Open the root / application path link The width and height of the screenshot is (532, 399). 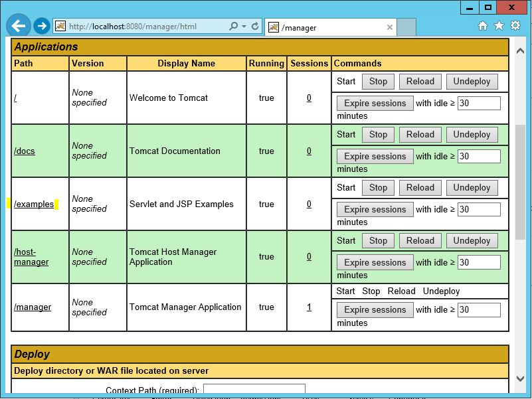(x=15, y=98)
